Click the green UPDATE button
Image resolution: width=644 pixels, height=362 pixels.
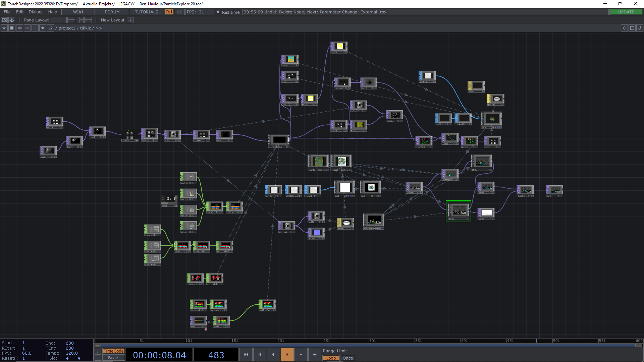pyautogui.click(x=626, y=12)
